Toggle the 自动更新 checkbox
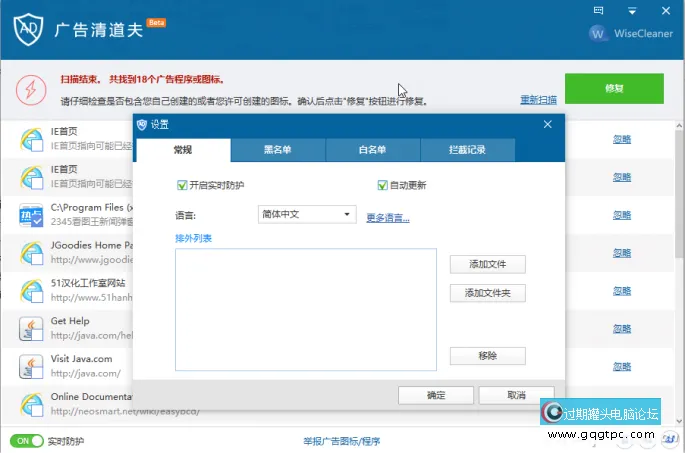This screenshot has width=685, height=453. click(x=382, y=185)
